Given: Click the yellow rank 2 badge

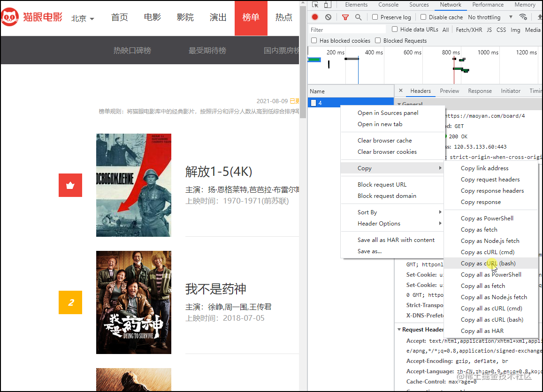Looking at the screenshot, I should tap(70, 302).
